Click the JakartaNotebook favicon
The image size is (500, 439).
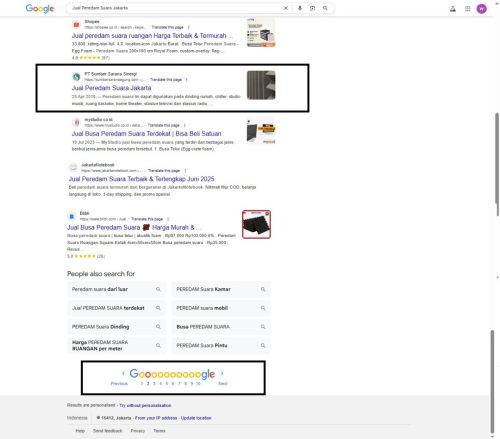[73, 168]
